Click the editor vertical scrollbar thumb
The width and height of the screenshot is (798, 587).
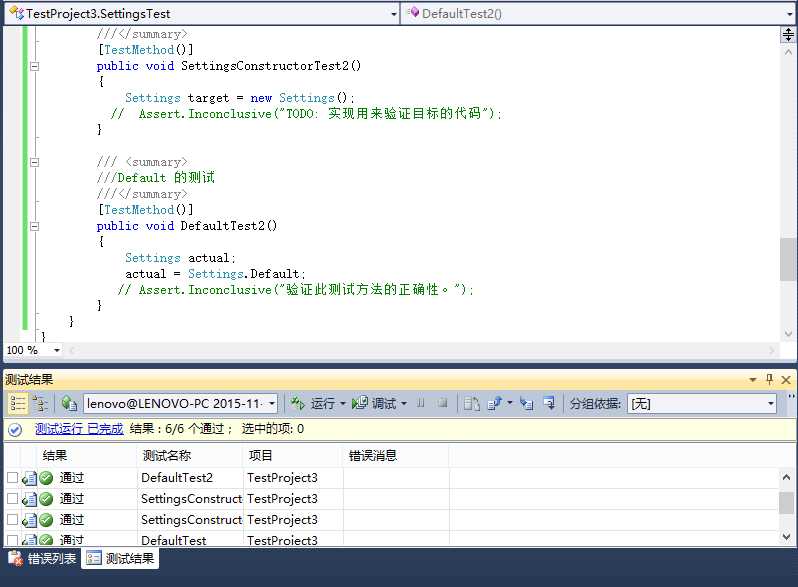tap(788, 259)
